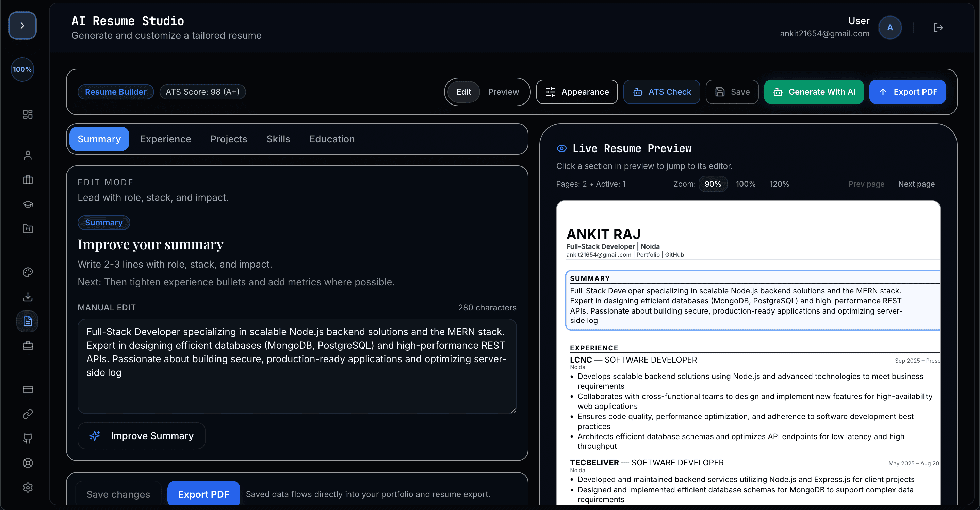Set preview zoom to 120%
980x510 pixels.
[x=779, y=184]
